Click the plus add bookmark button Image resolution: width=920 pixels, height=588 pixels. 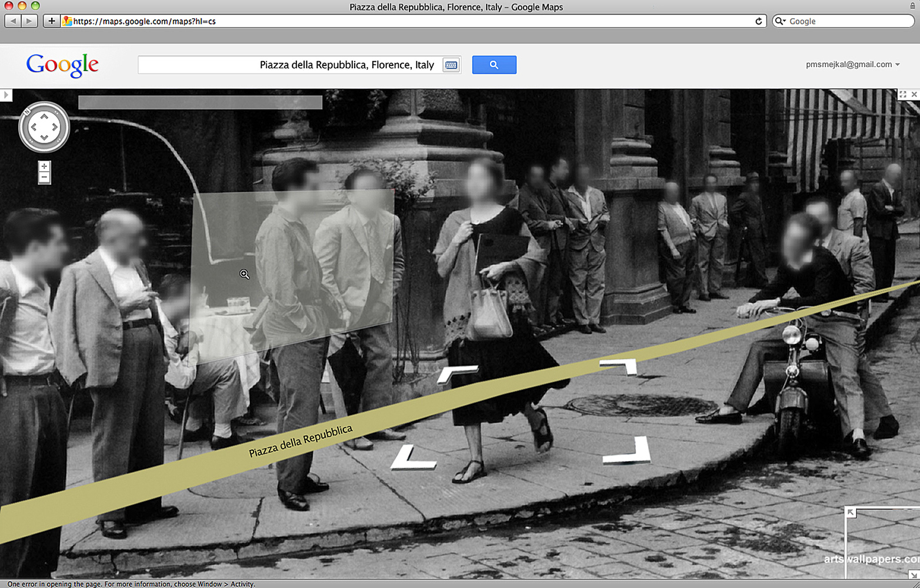[52, 21]
